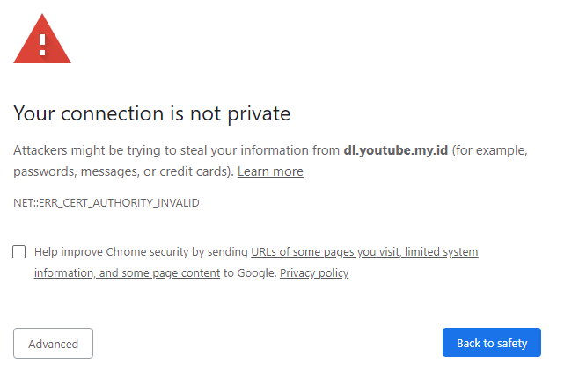Click the white exclamation mark in the triangle
The width and height of the screenshot is (579, 392).
(x=41, y=42)
